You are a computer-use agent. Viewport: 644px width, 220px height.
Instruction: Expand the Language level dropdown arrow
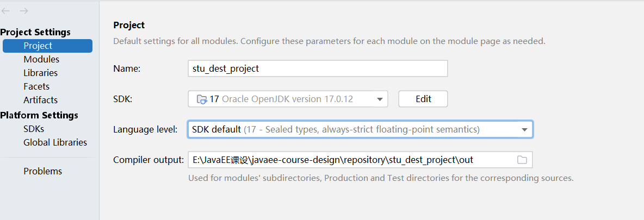tap(524, 129)
